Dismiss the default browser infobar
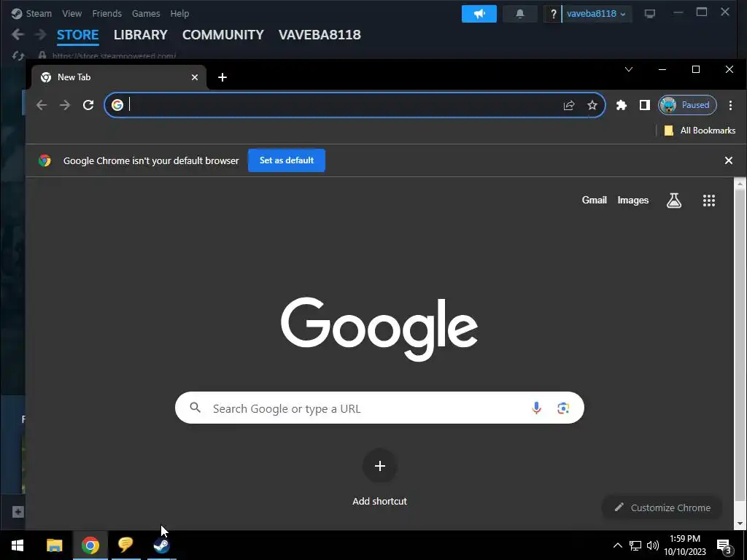Image resolution: width=747 pixels, height=560 pixels. point(729,160)
